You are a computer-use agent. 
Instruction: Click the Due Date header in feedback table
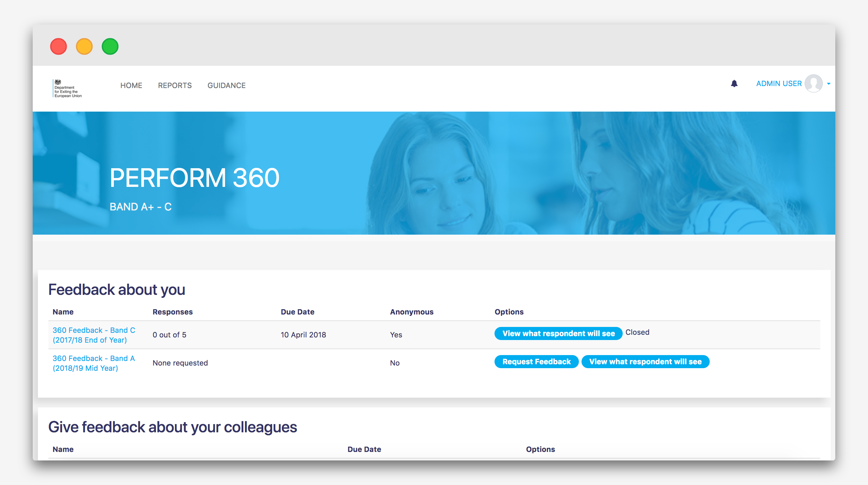point(297,312)
